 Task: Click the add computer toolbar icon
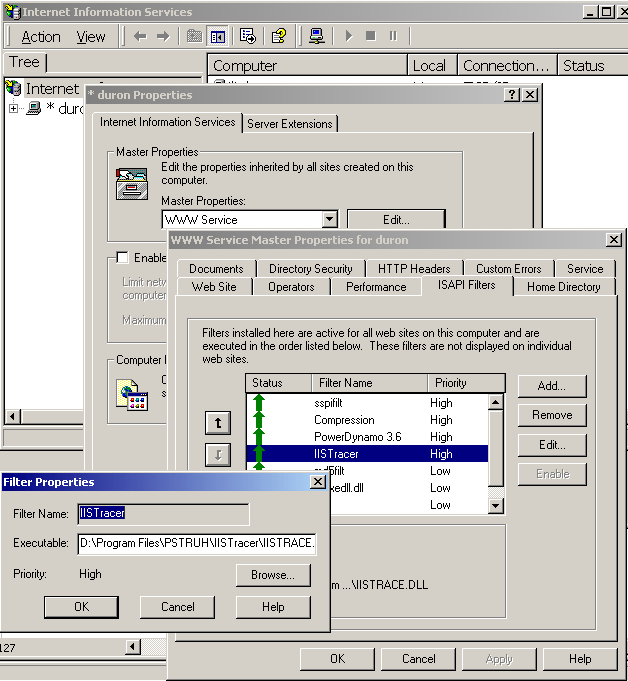tap(317, 36)
